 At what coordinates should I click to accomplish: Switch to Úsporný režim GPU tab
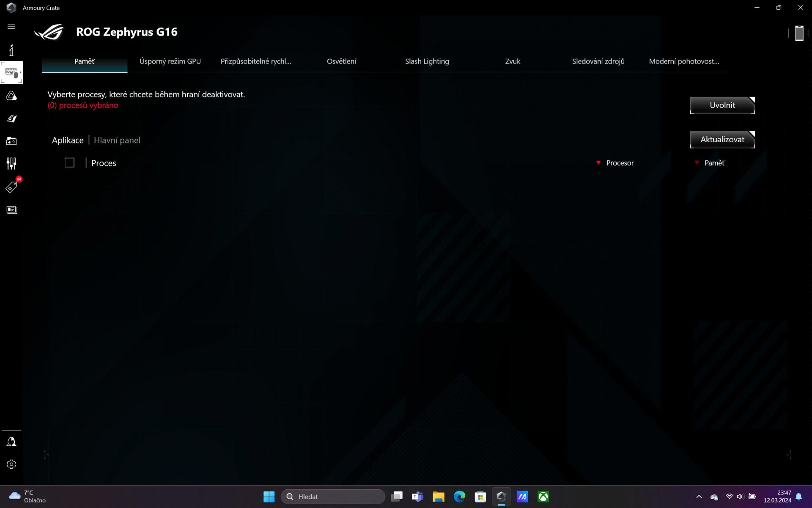pyautogui.click(x=170, y=61)
